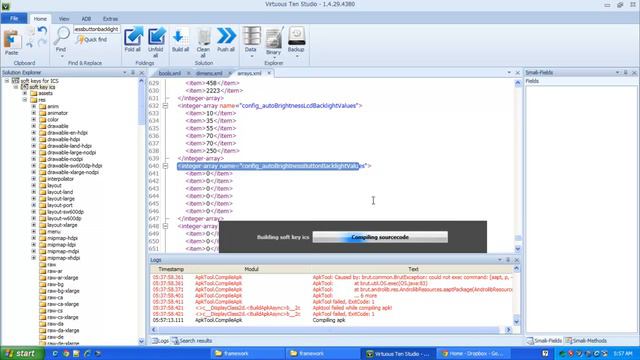Switch to the dimens.xml editor tab

pyautogui.click(x=209, y=73)
